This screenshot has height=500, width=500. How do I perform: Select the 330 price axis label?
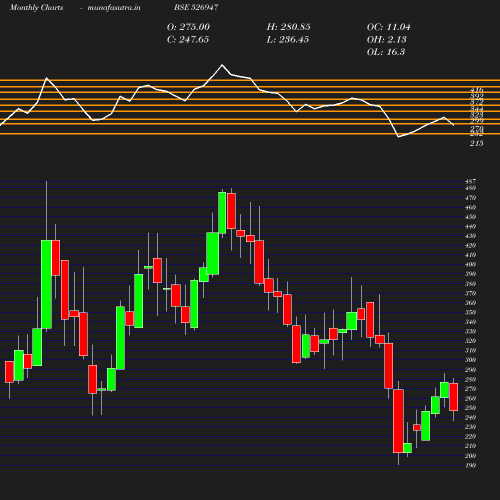pos(471,331)
